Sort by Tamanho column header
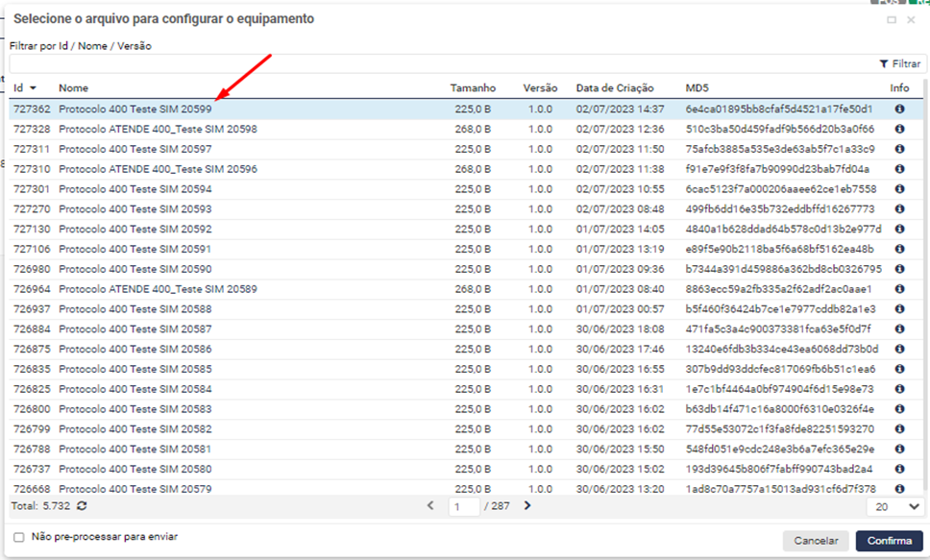The height and width of the screenshot is (560, 930). coord(473,88)
